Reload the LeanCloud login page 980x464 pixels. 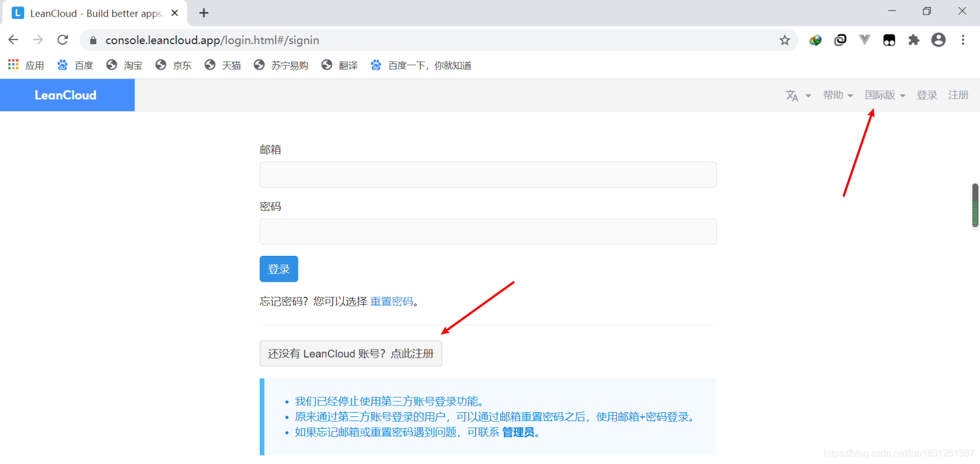click(63, 40)
